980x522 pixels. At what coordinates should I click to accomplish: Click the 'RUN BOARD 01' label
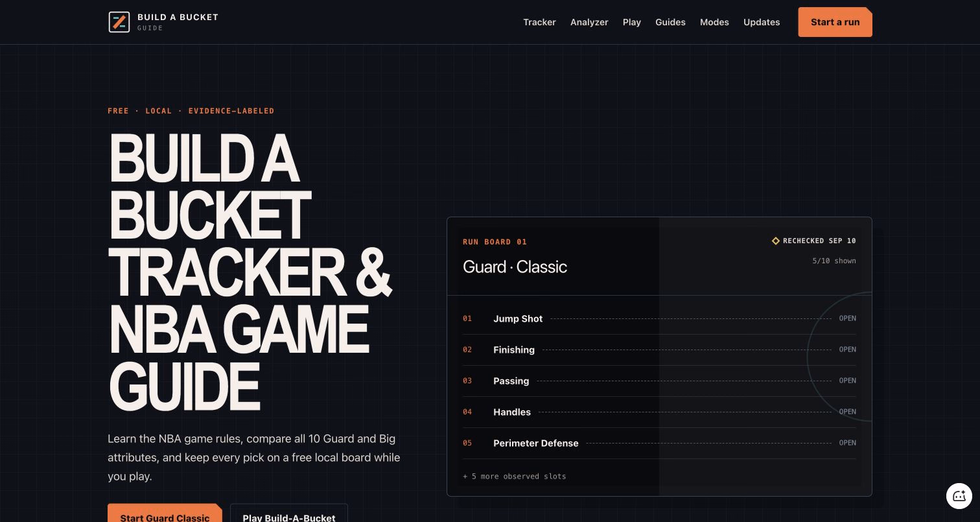pos(495,242)
